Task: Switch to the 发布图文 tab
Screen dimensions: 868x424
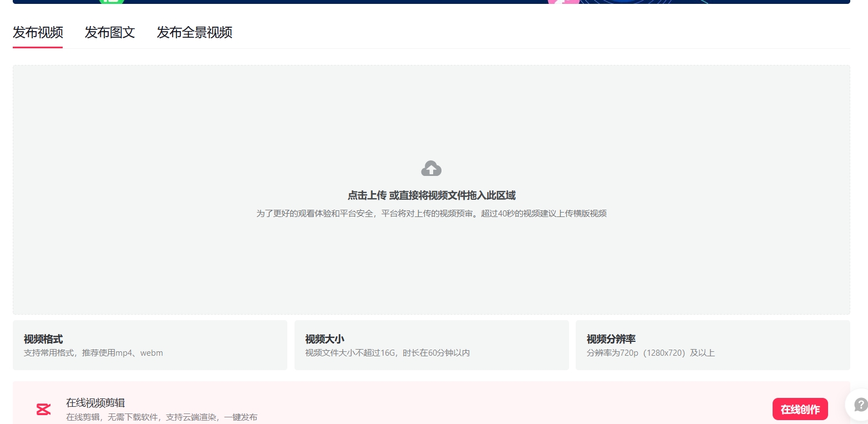Action: click(109, 33)
